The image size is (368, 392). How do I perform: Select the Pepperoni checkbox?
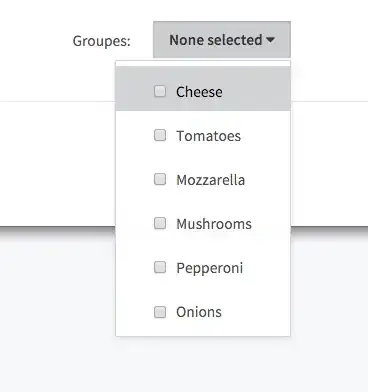(x=160, y=267)
